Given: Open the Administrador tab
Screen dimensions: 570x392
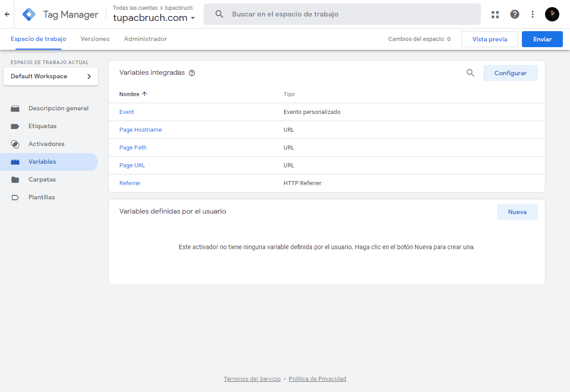Looking at the screenshot, I should click(x=146, y=39).
